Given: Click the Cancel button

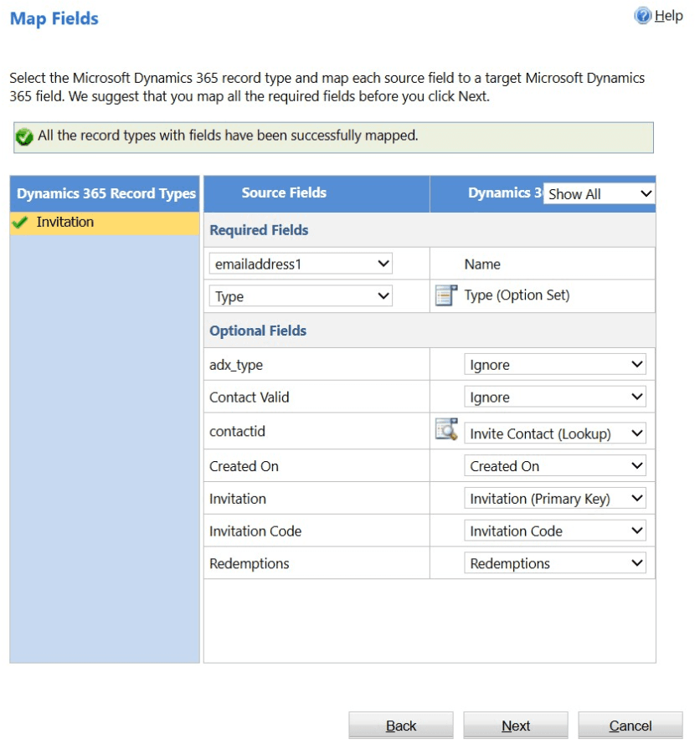Looking at the screenshot, I should click(631, 726).
